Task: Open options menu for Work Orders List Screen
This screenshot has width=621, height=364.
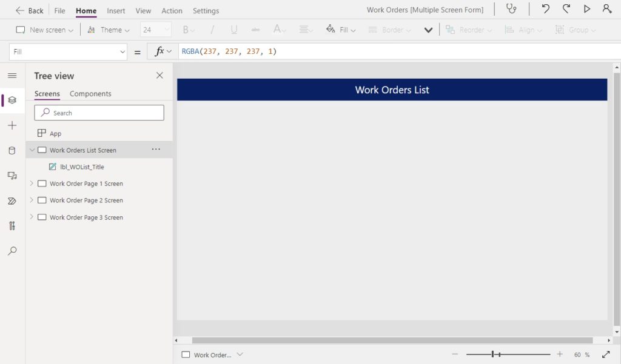Action: pyautogui.click(x=156, y=149)
